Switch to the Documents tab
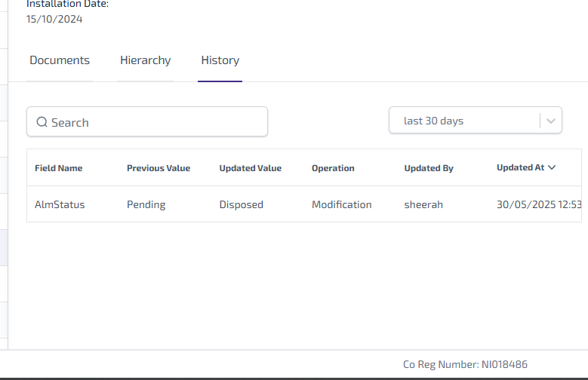This screenshot has width=588, height=380. click(x=60, y=60)
